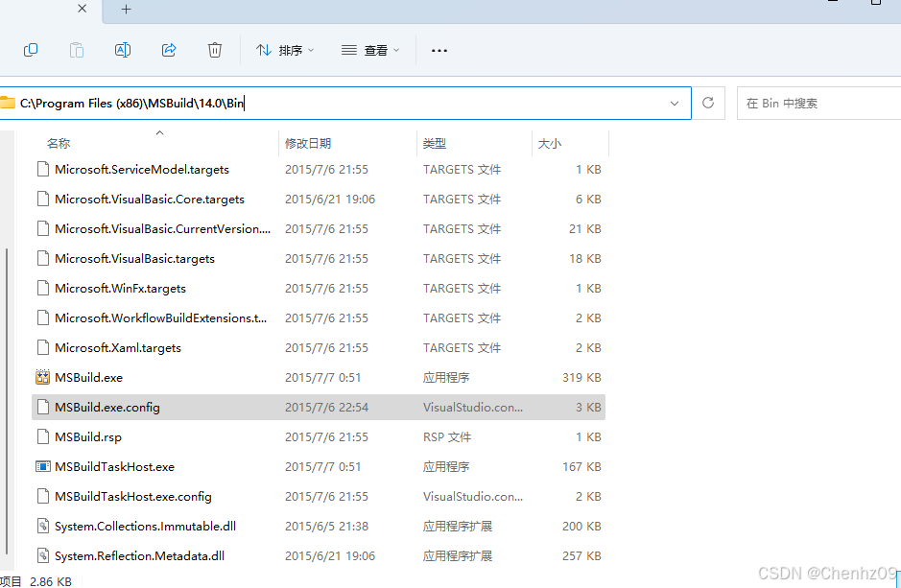Close the current tab with X
Screen dimensions: 901x588
click(83, 9)
